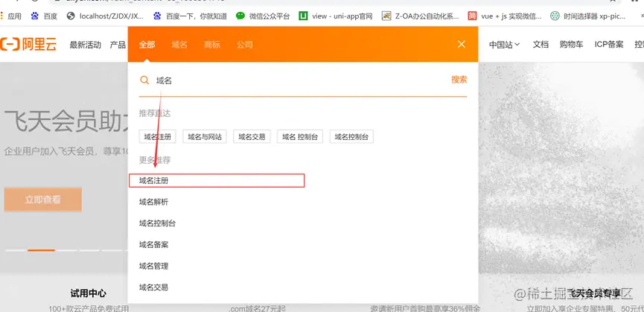
Task: Open the 应用 apps bookmark
Action: pos(11,16)
